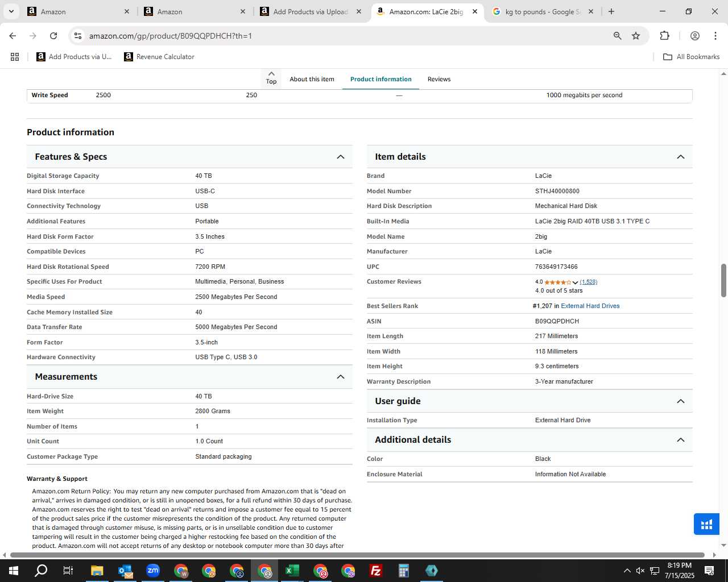Click the horizontal scrollbar at page bottom
This screenshot has height=582, width=728.
tap(357, 555)
